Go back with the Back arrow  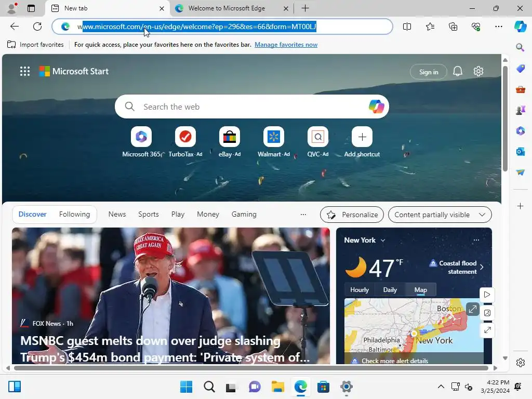(15, 26)
